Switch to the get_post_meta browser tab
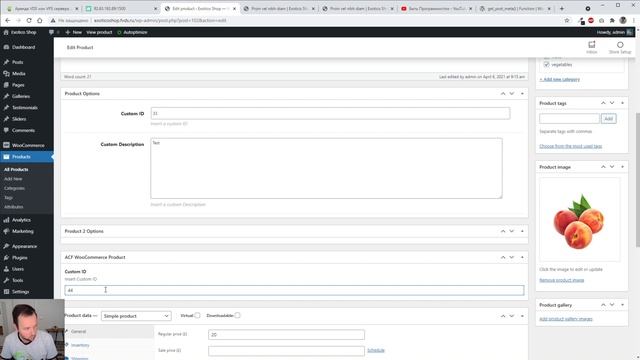The width and height of the screenshot is (640, 360). (x=515, y=9)
